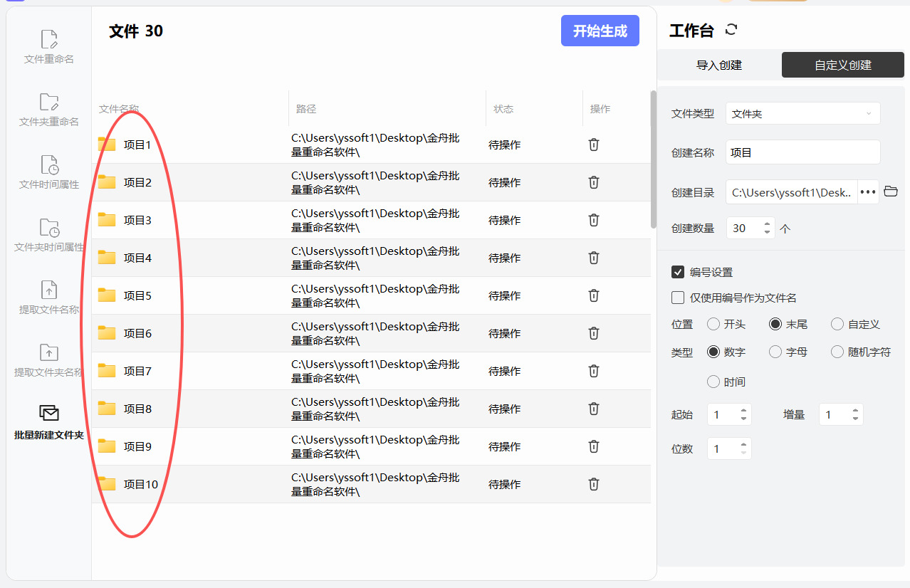Select the 随机字符 type radio button
The width and height of the screenshot is (910, 588).
click(x=837, y=352)
